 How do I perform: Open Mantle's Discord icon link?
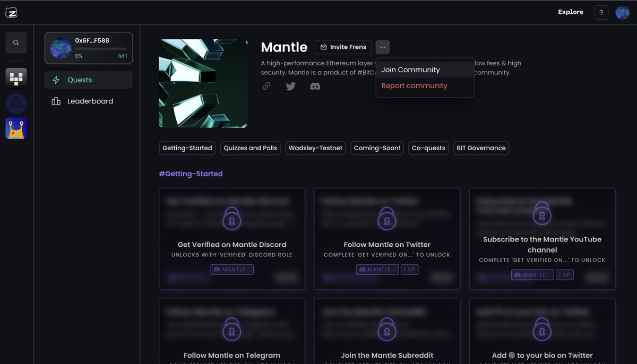[315, 86]
